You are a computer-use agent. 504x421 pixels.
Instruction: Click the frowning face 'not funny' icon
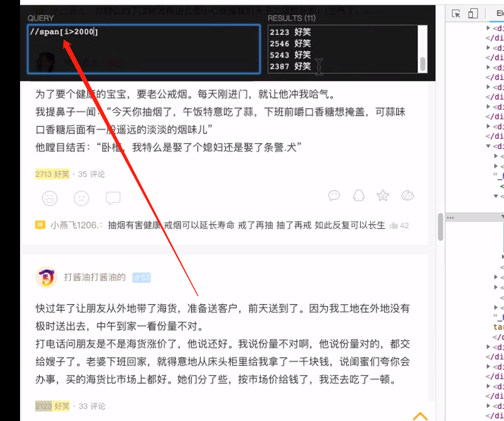(81, 198)
